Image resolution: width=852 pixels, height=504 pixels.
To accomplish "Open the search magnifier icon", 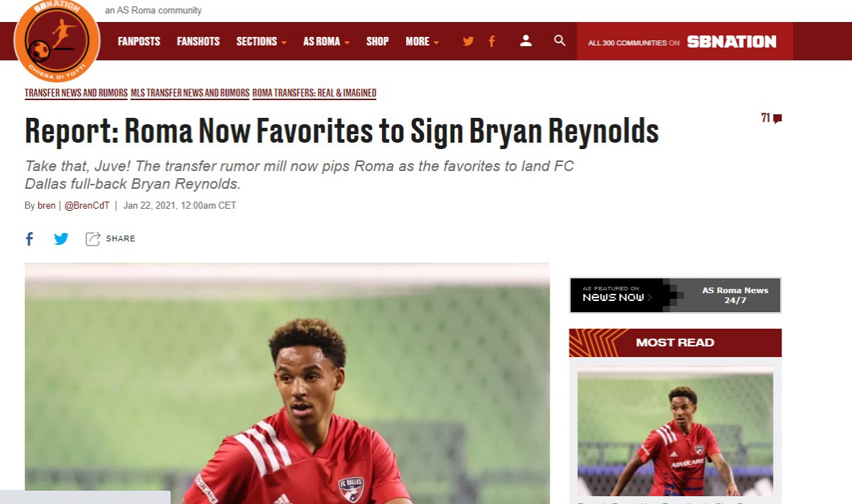I will tap(559, 41).
